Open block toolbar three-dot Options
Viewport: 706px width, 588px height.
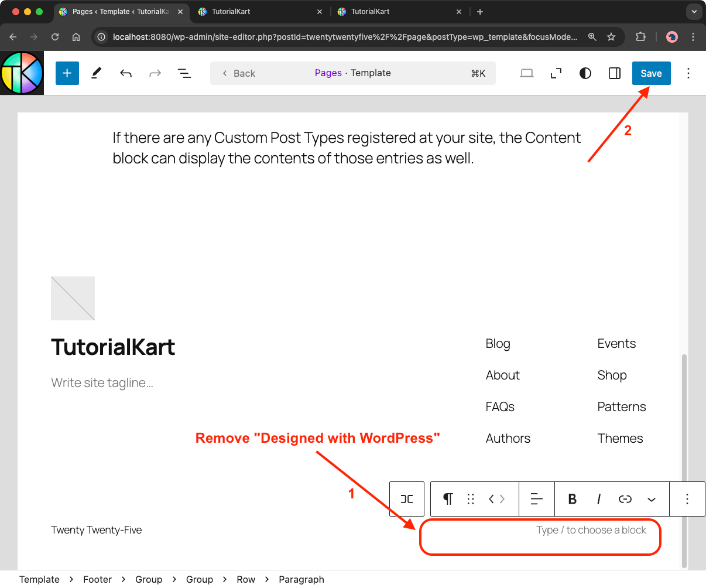pyautogui.click(x=687, y=499)
